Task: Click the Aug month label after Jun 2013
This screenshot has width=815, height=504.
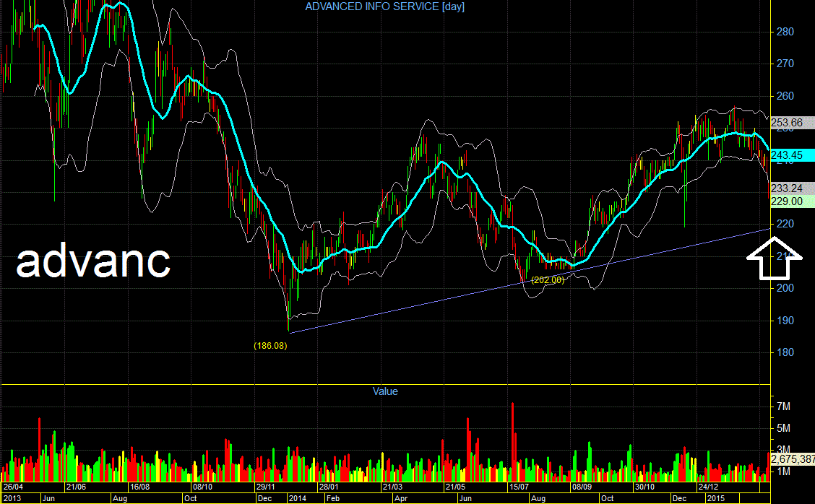Action: coord(119,498)
